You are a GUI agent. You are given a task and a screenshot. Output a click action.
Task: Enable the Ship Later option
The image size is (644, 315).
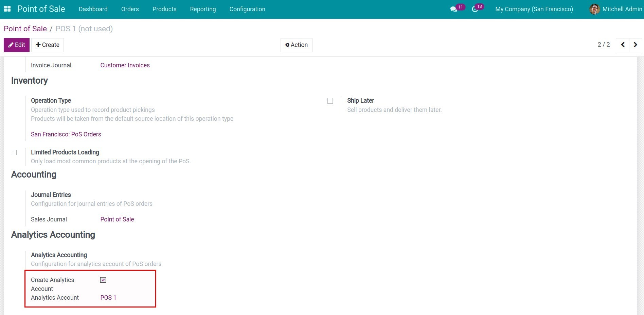(x=330, y=101)
